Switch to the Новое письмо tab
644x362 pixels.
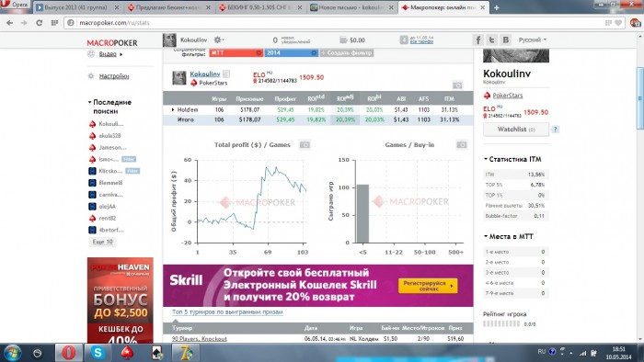(x=352, y=7)
